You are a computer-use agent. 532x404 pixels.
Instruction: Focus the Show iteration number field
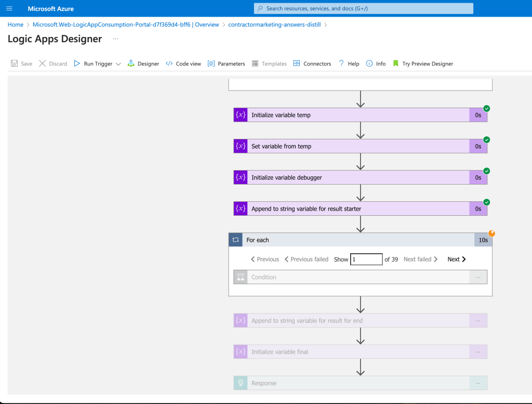tap(366, 259)
